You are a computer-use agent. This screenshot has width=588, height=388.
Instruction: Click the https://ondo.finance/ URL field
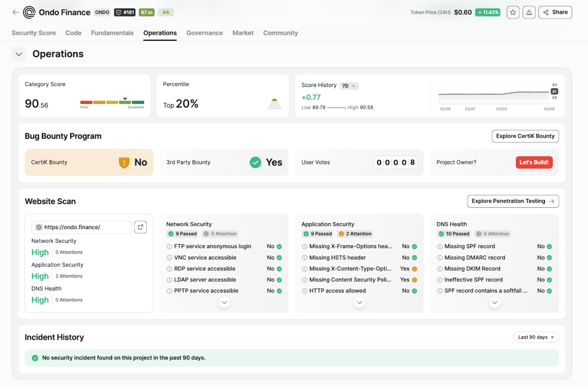click(81, 227)
